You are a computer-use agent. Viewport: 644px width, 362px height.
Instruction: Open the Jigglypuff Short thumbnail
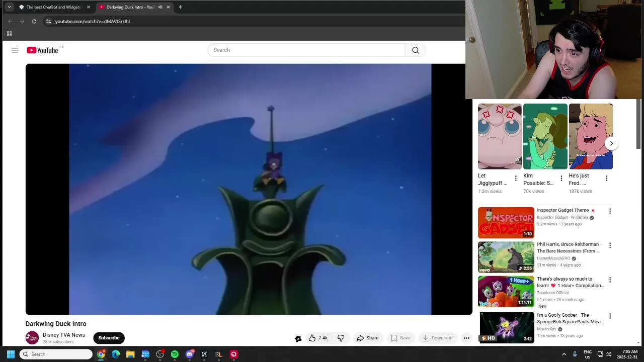click(500, 136)
